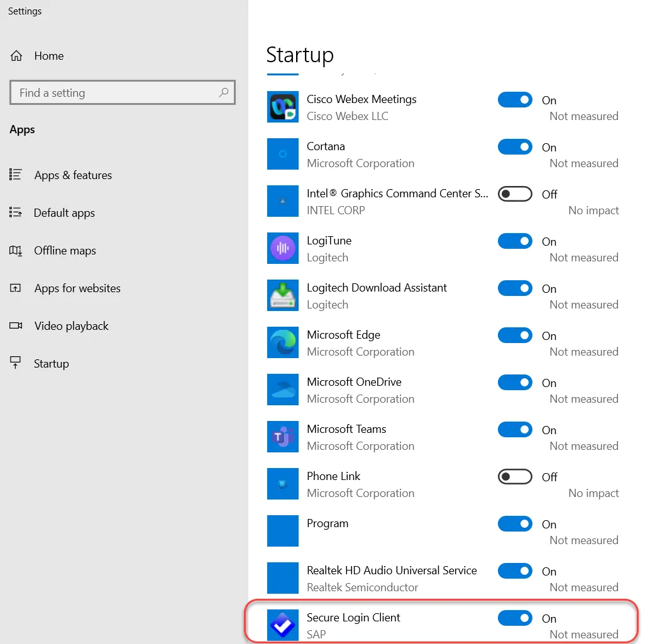Click the LogiTune entry name
This screenshot has width=645, height=644.
[x=329, y=241]
